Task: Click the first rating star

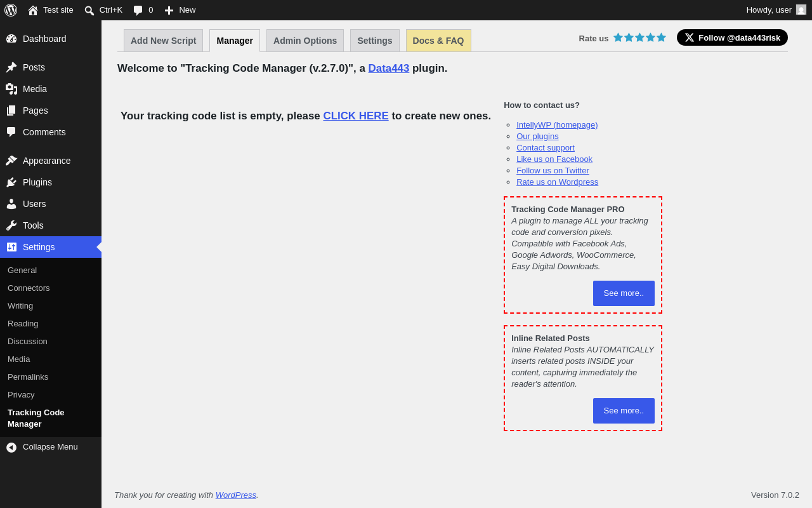Action: click(x=619, y=37)
